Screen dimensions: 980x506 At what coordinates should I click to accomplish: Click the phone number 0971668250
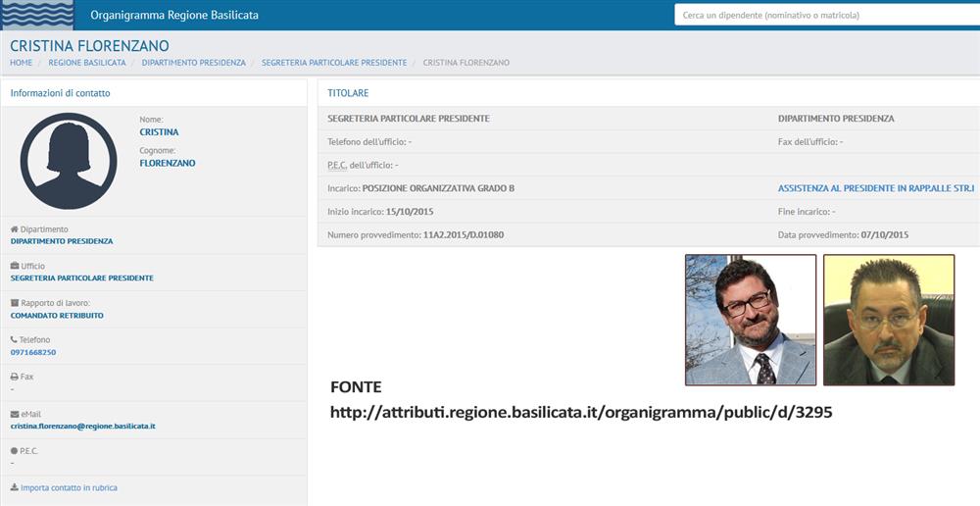pos(33,352)
